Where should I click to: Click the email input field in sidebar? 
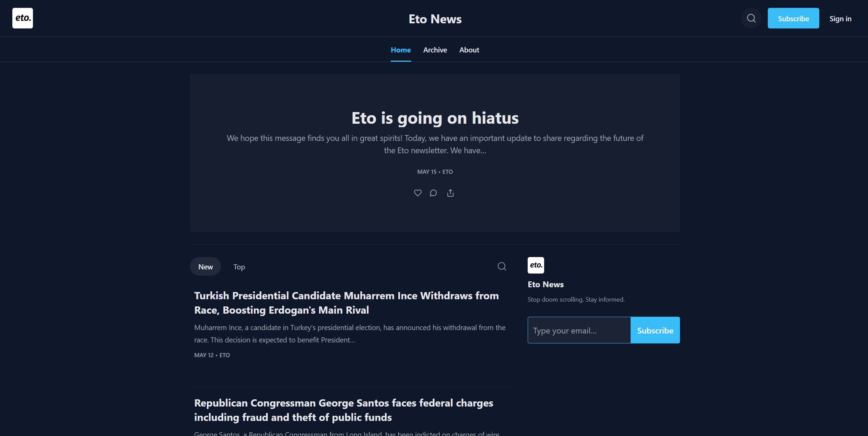[x=579, y=330]
